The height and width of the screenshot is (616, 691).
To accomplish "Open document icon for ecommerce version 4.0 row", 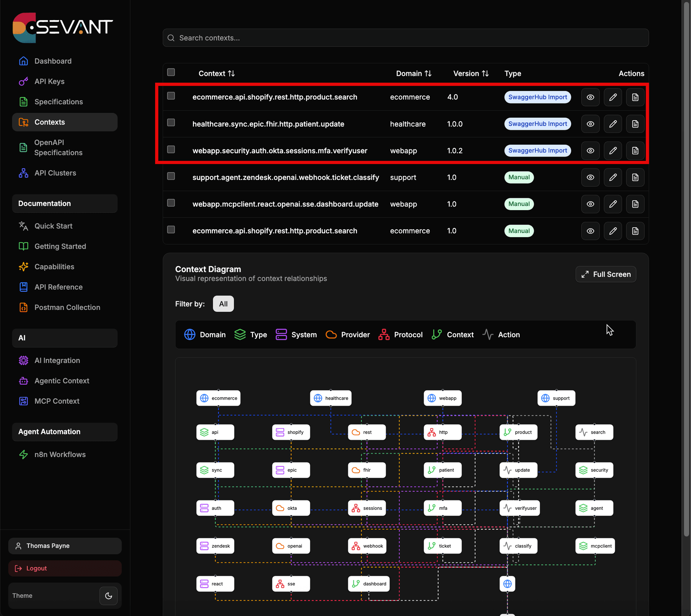I will tap(635, 97).
